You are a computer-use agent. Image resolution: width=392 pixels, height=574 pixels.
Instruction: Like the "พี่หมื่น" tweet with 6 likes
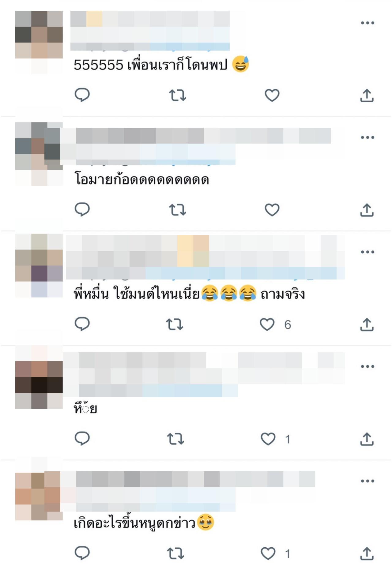(267, 324)
